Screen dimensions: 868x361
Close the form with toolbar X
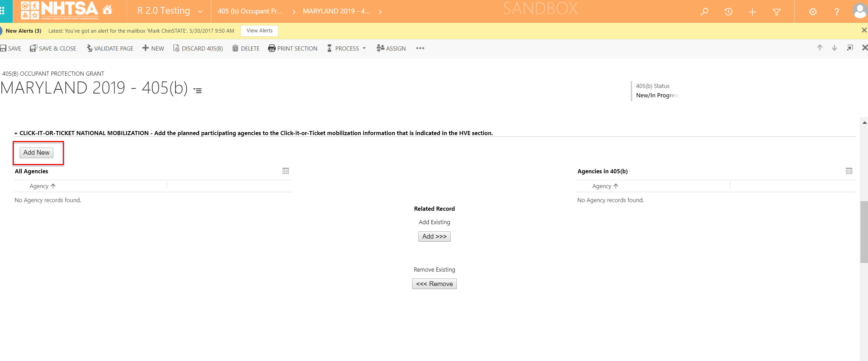click(865, 48)
